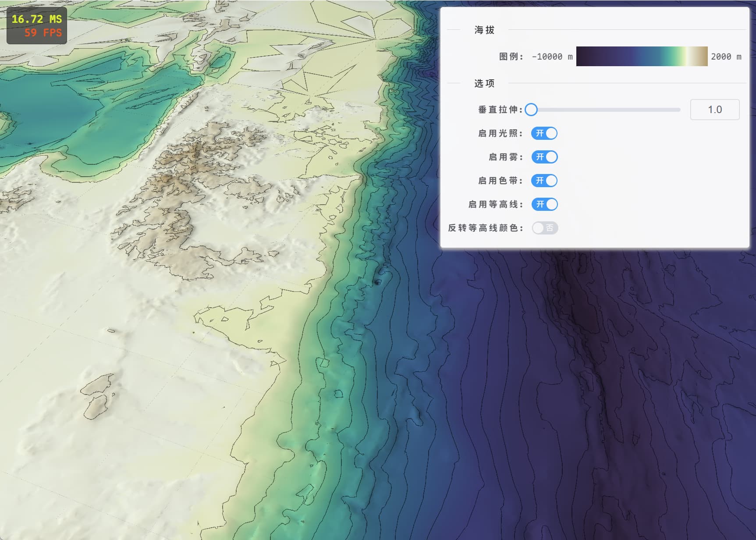756x540 pixels.
Task: Click the 海拔 section heading
Action: [484, 30]
